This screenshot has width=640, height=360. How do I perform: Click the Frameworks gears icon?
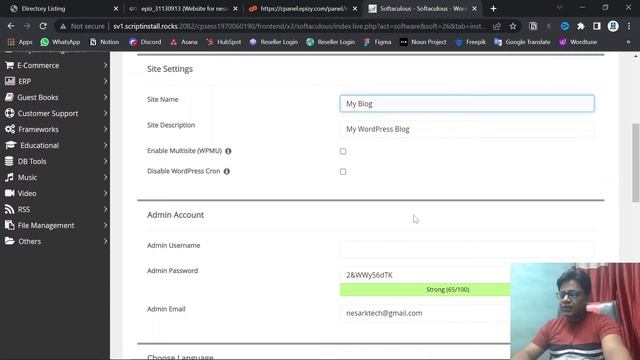click(10, 129)
